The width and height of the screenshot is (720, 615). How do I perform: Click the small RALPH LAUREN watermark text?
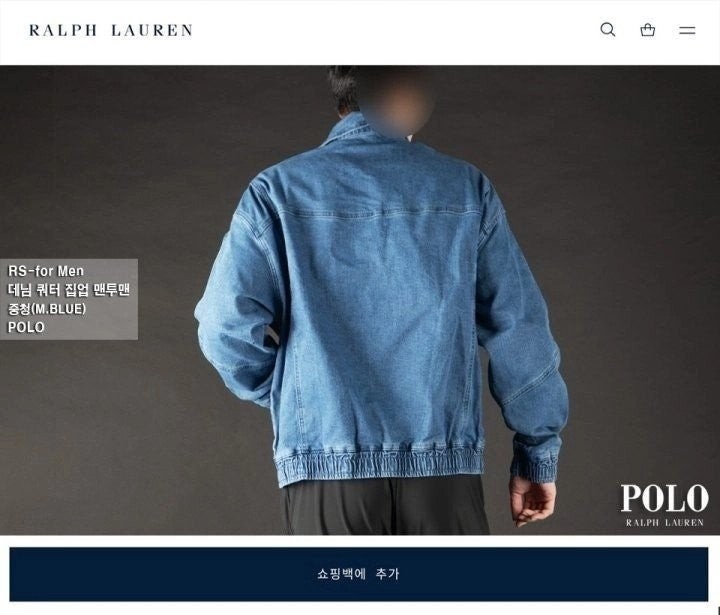pos(664,522)
